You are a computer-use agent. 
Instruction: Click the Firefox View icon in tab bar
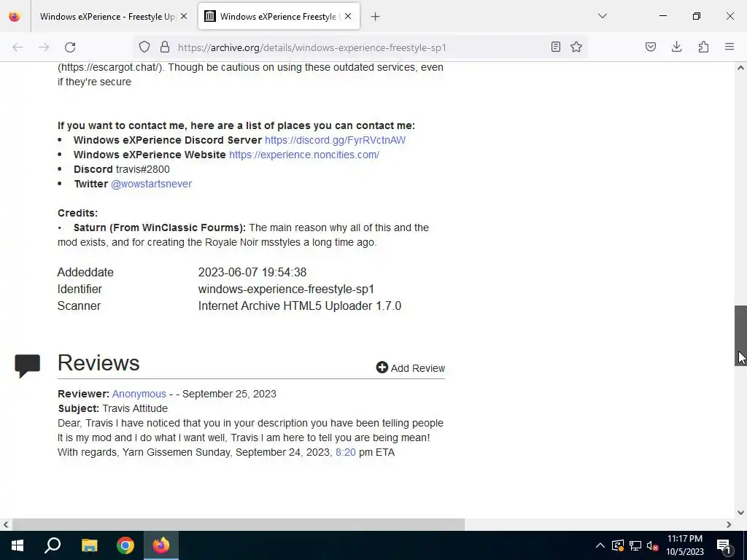tap(15, 16)
